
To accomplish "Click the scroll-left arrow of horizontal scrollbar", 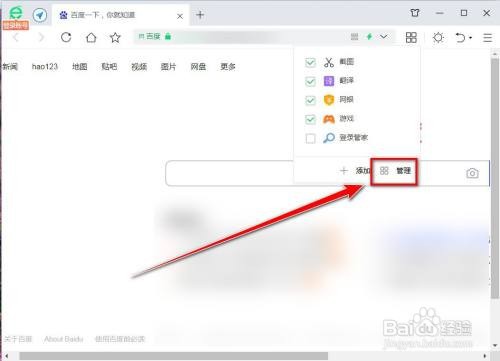I will tap(7, 356).
